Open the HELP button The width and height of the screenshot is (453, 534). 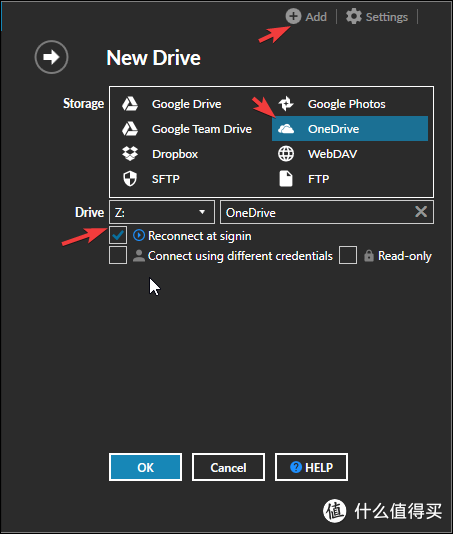click(311, 467)
